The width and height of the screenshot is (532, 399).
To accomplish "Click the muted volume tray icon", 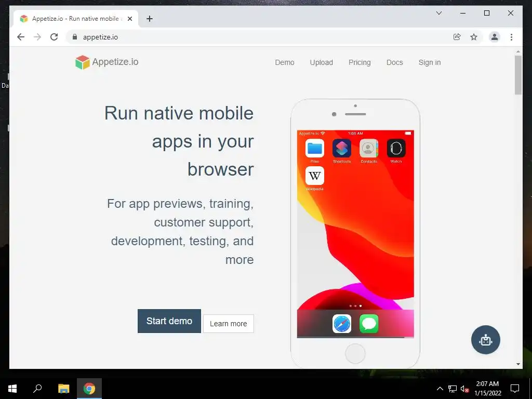I will point(464,389).
